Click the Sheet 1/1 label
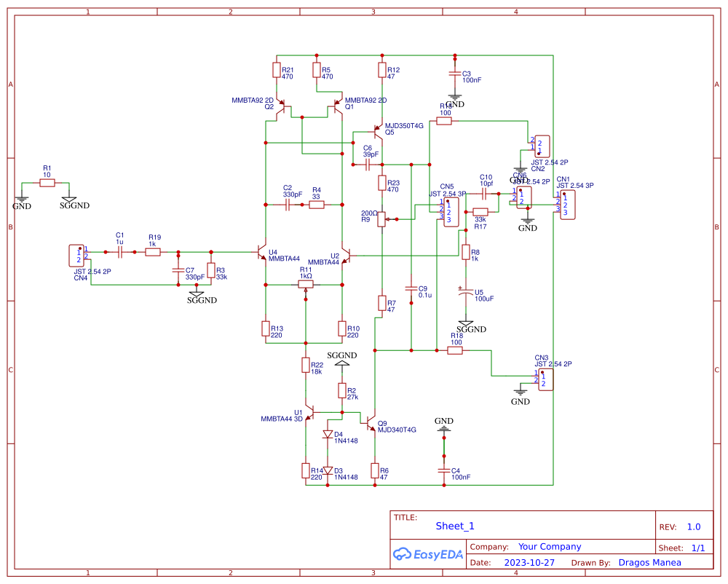This screenshot has height=584, width=728. click(697, 548)
